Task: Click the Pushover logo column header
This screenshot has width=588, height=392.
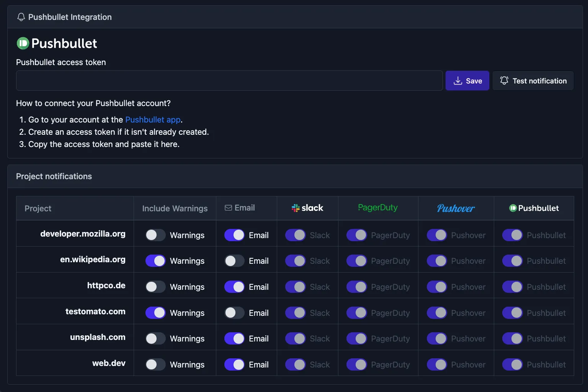Action: (456, 208)
